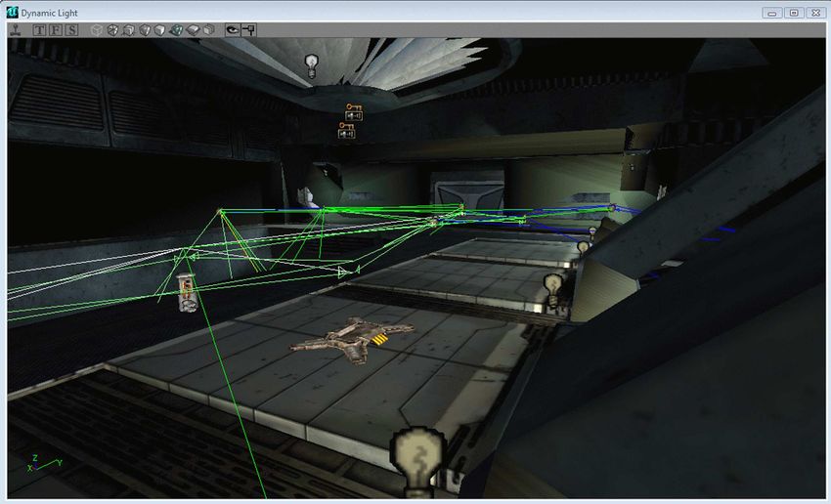Click the Unreal logo in the title bar
This screenshot has width=831, height=504.
tap(12, 12)
